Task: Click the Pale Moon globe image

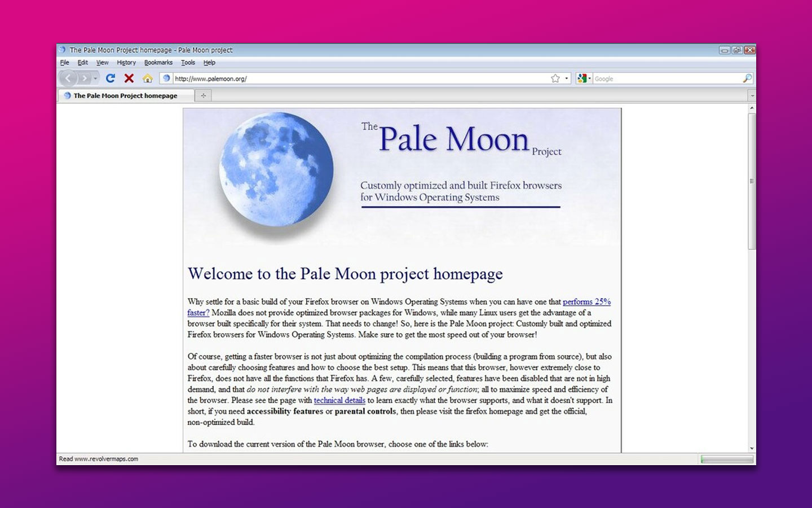Action: tap(276, 169)
